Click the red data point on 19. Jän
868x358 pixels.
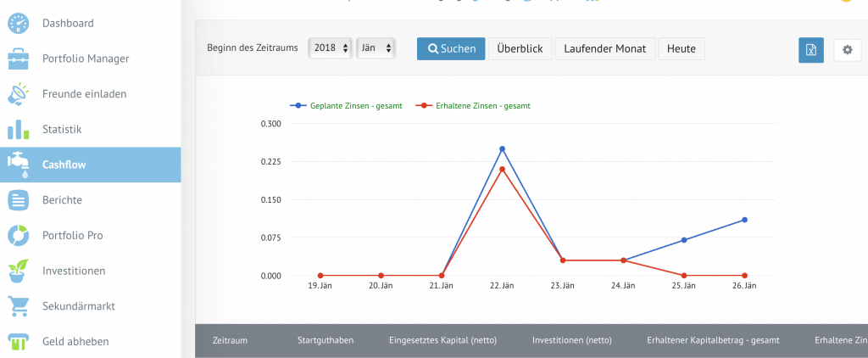(320, 276)
